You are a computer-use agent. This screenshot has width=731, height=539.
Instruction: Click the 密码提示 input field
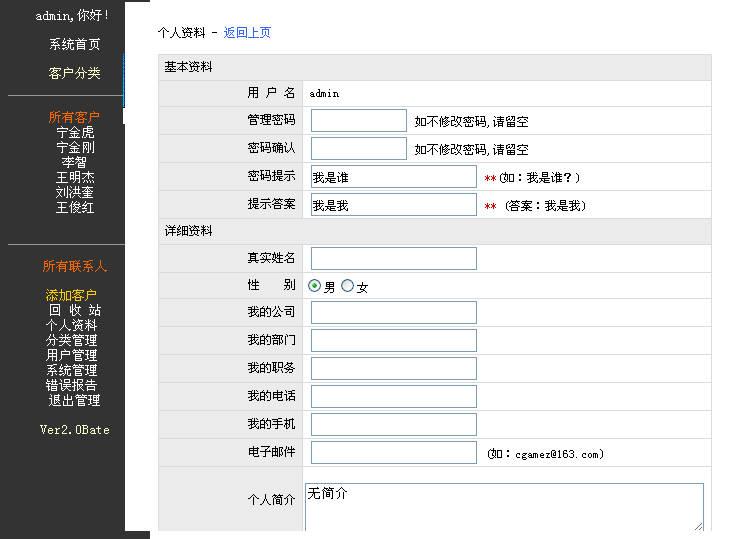[x=393, y=177]
